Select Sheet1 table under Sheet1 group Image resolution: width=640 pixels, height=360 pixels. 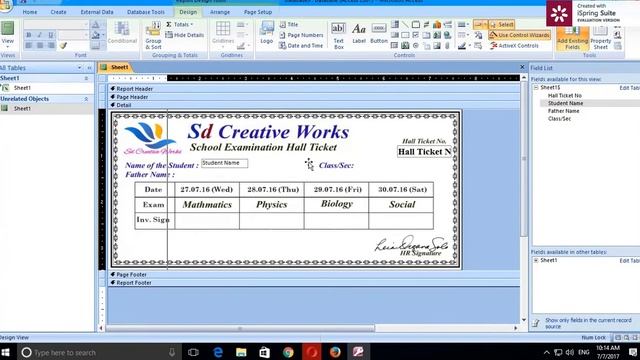point(47,88)
